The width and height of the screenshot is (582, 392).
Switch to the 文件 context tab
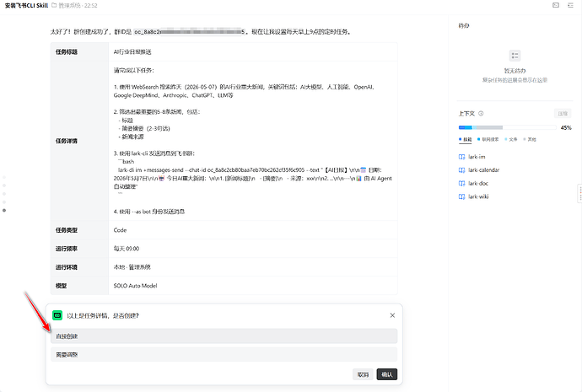click(x=511, y=139)
